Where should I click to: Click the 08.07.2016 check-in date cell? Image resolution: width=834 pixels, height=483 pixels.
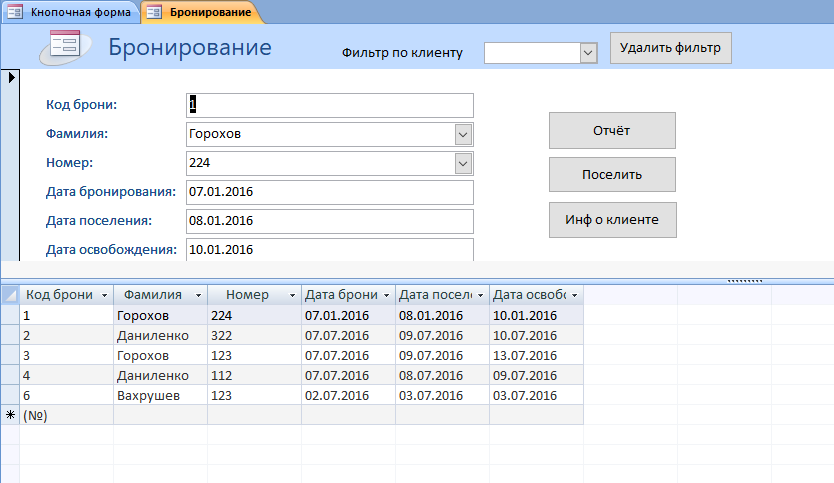(443, 375)
